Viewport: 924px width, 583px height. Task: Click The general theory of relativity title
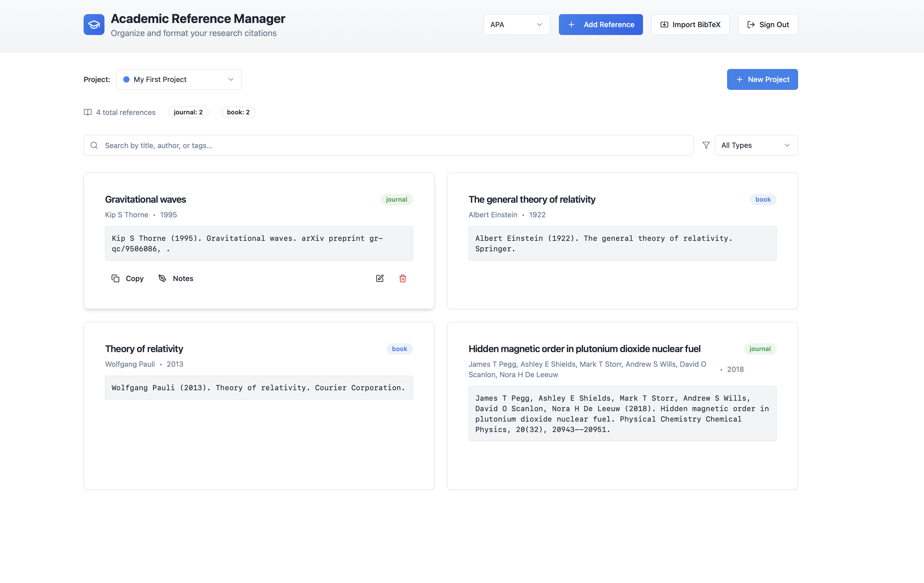click(531, 199)
